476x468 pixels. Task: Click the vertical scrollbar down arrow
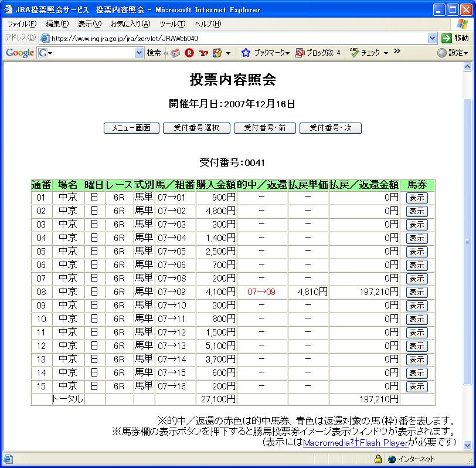(x=467, y=445)
